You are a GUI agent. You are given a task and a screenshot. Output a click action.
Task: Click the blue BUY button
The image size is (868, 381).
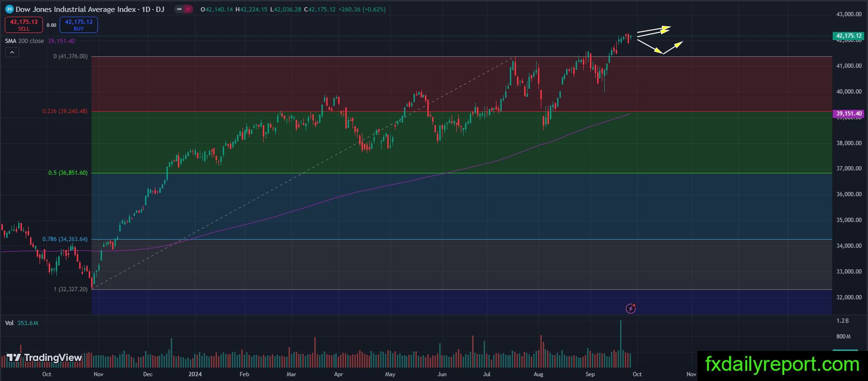79,25
